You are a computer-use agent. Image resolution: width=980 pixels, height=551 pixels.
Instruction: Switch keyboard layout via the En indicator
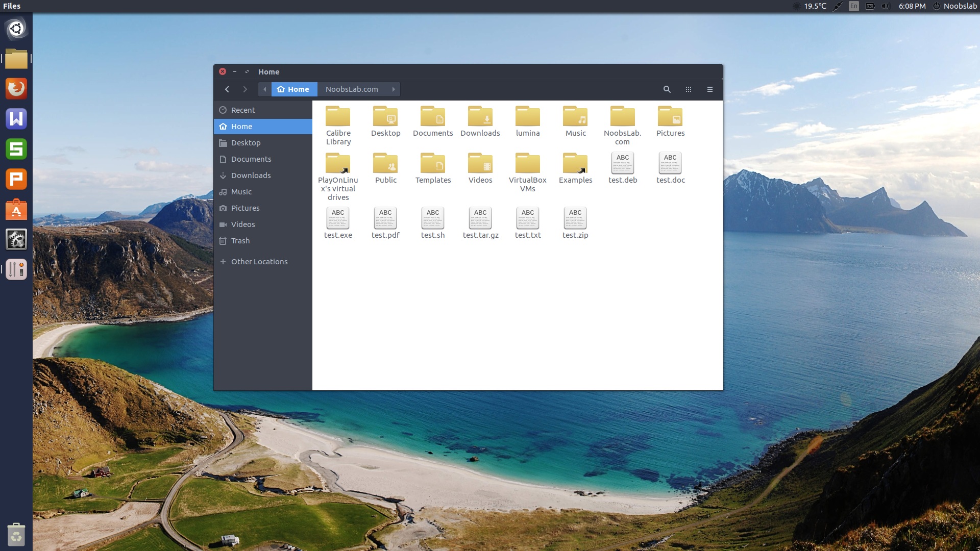(x=853, y=6)
